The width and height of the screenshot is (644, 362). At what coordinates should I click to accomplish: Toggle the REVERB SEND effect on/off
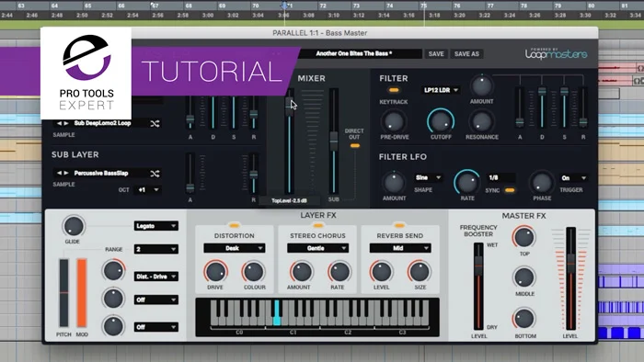(x=399, y=225)
